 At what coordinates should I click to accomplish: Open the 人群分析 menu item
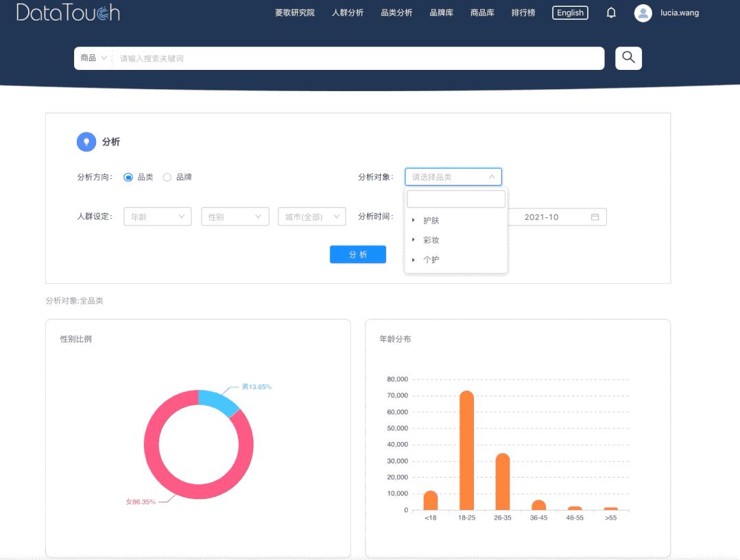tap(348, 13)
